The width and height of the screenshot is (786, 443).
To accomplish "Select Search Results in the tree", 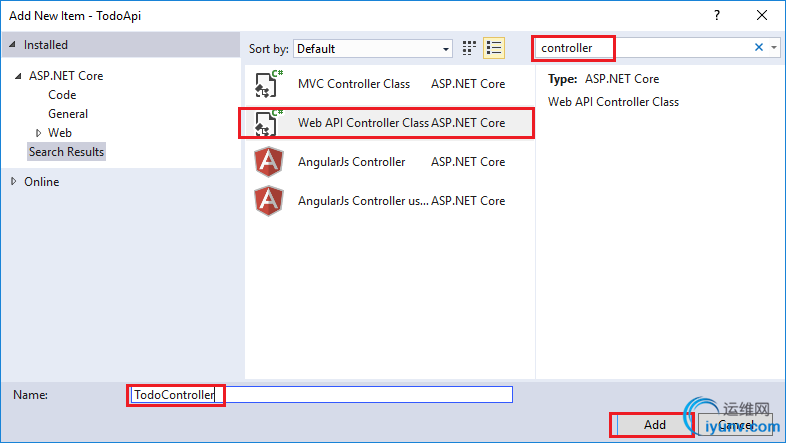I will (x=66, y=152).
